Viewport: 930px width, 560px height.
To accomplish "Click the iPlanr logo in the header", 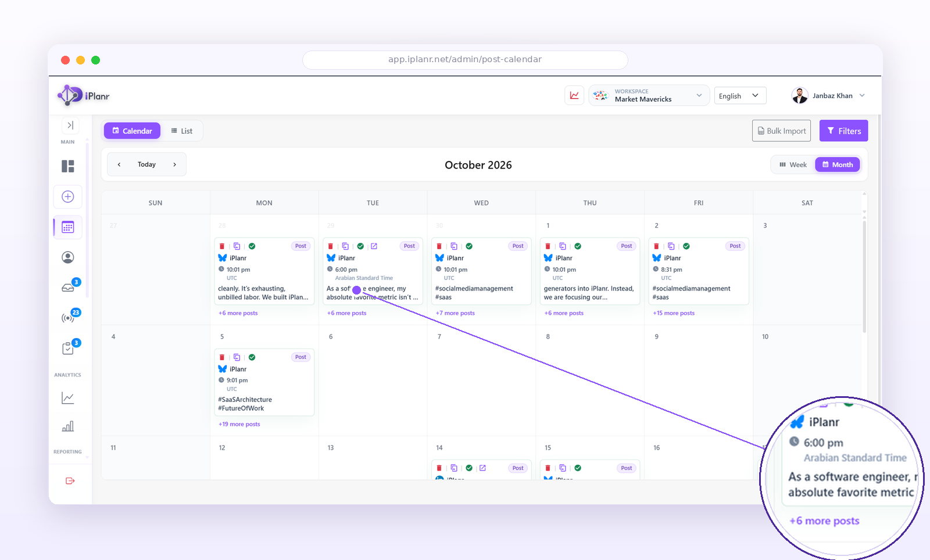I will [x=84, y=96].
